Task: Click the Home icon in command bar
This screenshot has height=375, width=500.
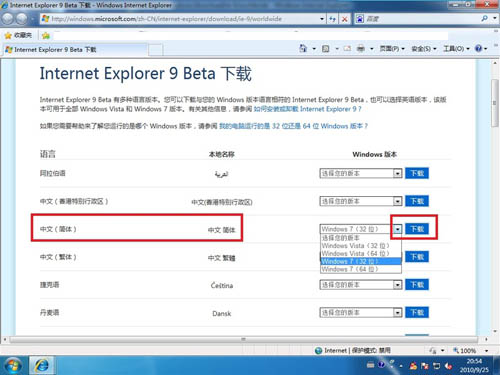Action: (x=303, y=49)
